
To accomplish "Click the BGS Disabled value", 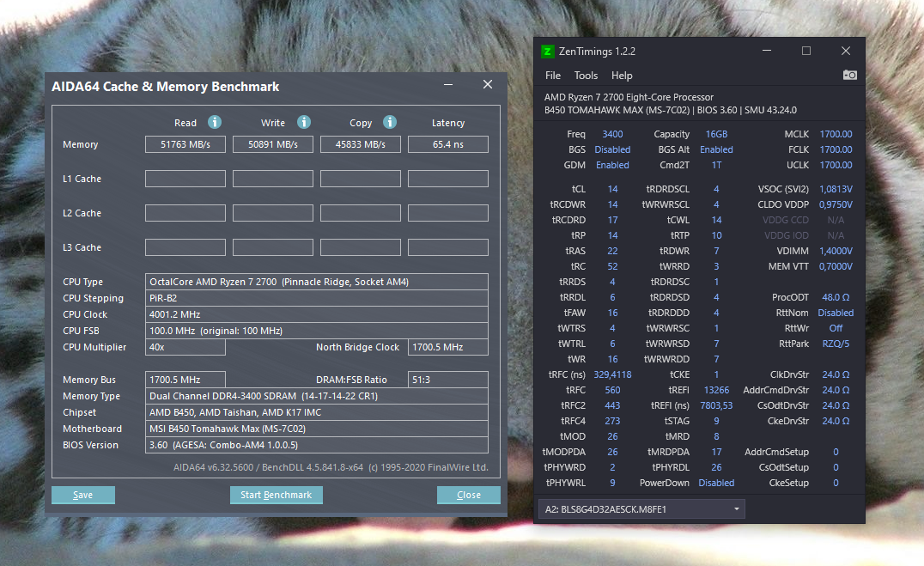I will [x=612, y=149].
